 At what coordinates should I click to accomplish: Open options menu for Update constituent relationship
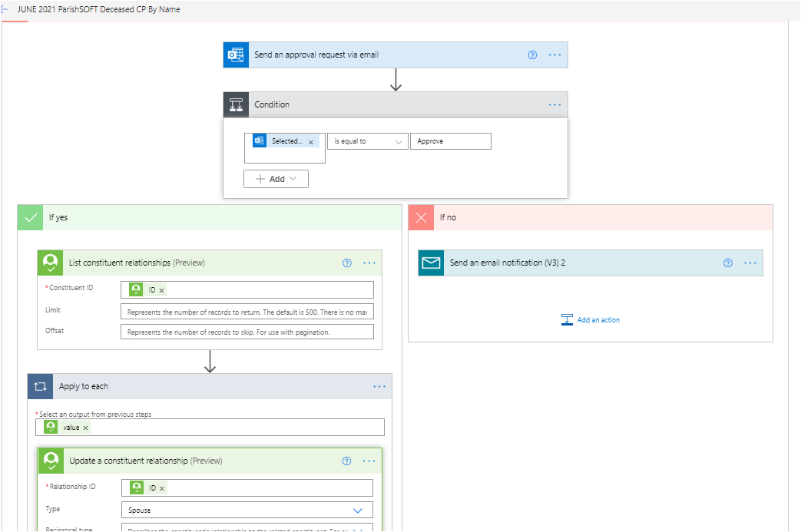pyautogui.click(x=369, y=461)
